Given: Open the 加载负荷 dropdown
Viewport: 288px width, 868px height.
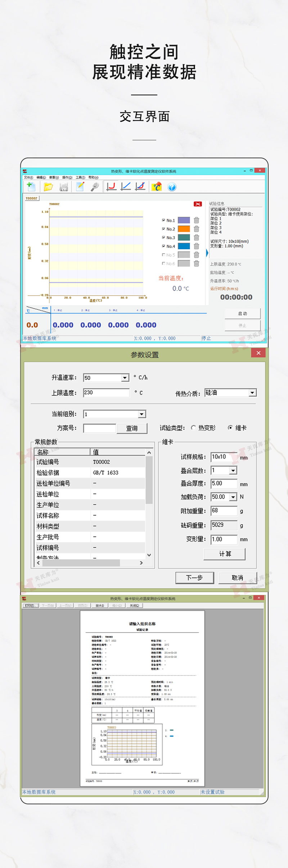Looking at the screenshot, I should 233,497.
